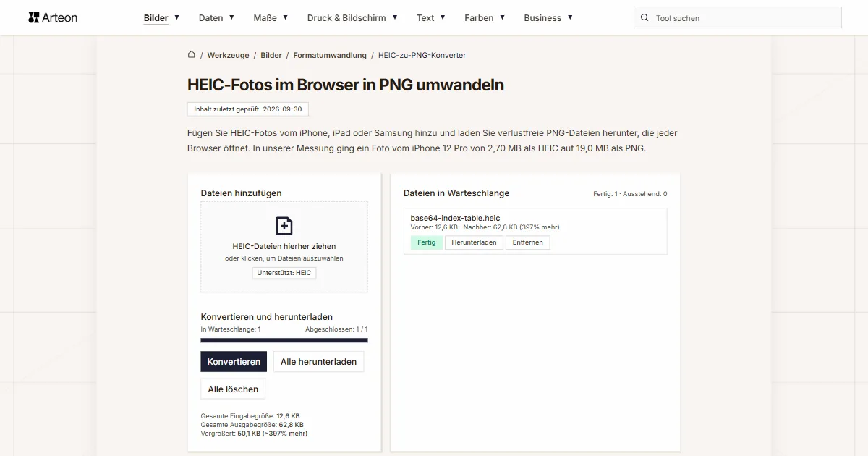Click the Unterstützt: HEIC label
The width and height of the screenshot is (868, 456).
pos(284,273)
